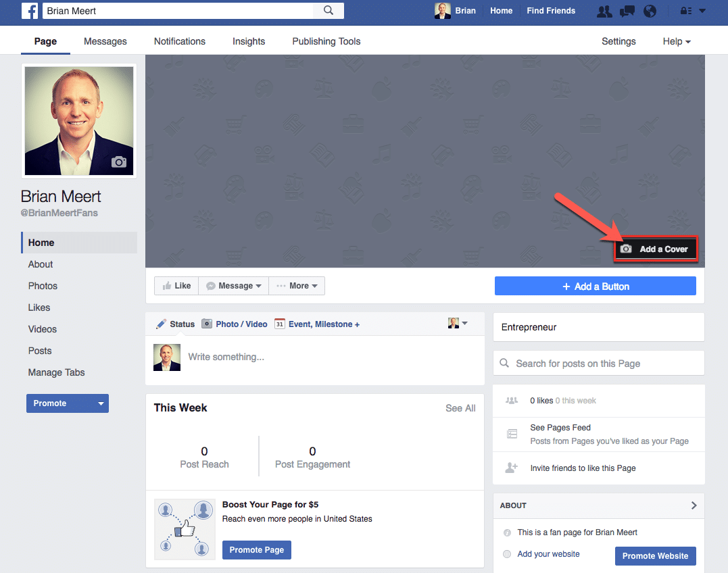Open page Settings
The image size is (728, 573).
(618, 41)
